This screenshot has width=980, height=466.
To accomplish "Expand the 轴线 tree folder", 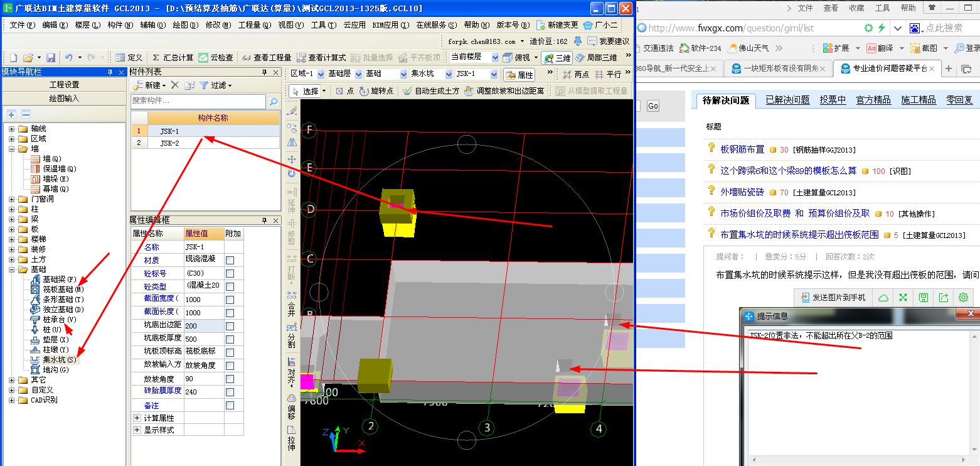I will (11, 129).
